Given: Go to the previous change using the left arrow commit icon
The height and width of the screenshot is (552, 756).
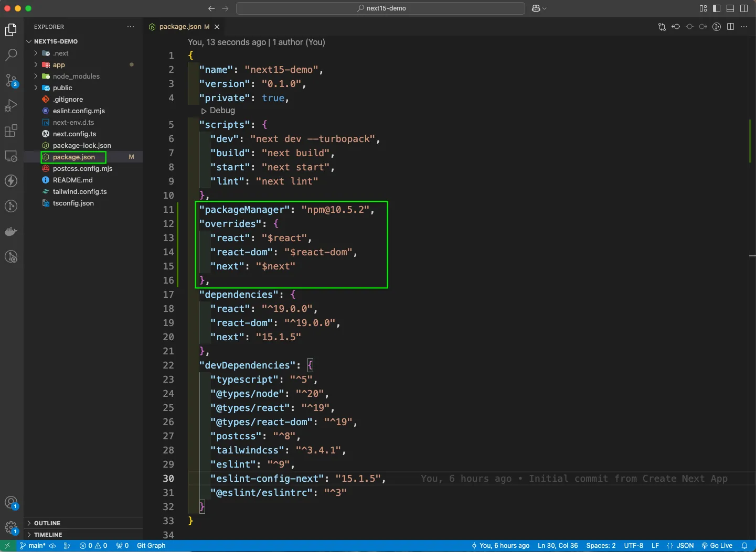Looking at the screenshot, I should 676,27.
